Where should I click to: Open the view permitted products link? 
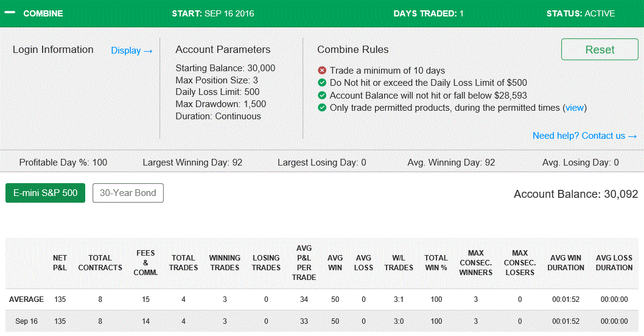pos(574,108)
